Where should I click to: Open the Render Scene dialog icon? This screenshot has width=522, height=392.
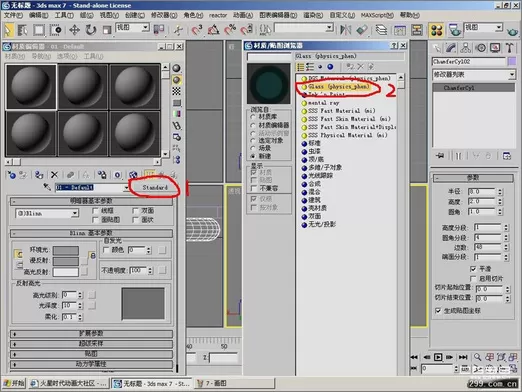pos(454,30)
